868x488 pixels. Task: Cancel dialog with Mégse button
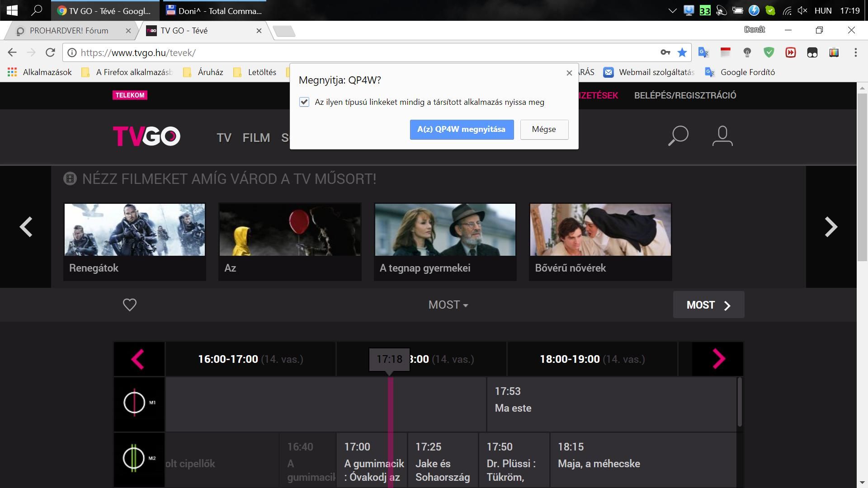[544, 130]
